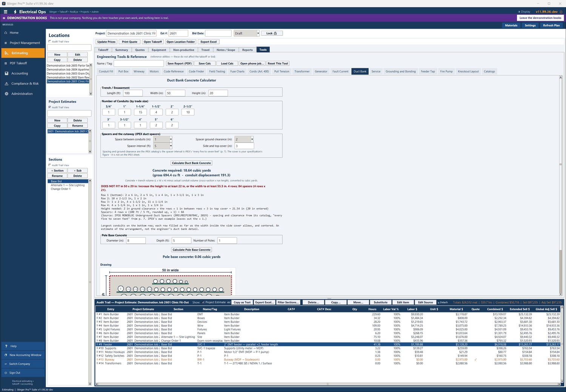Select 'Alternate 1 — Site Lighting' section
The image size is (566, 392).
[68, 185]
